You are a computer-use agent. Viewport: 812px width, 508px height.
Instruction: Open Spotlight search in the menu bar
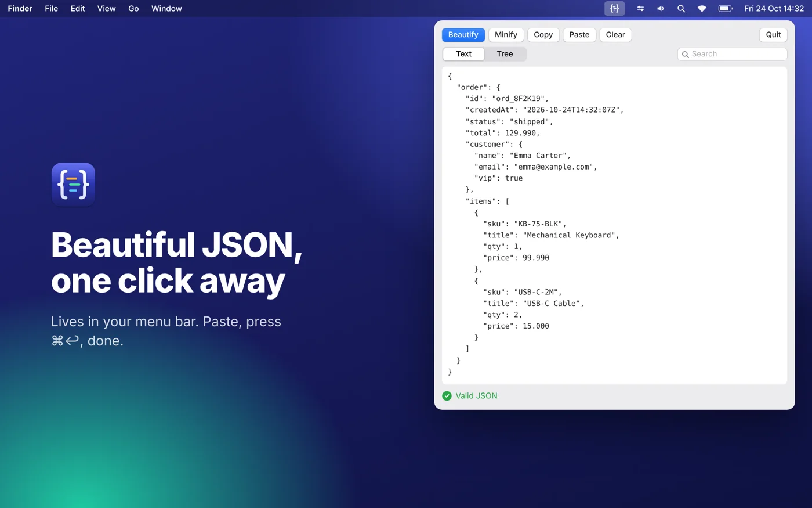pos(681,9)
